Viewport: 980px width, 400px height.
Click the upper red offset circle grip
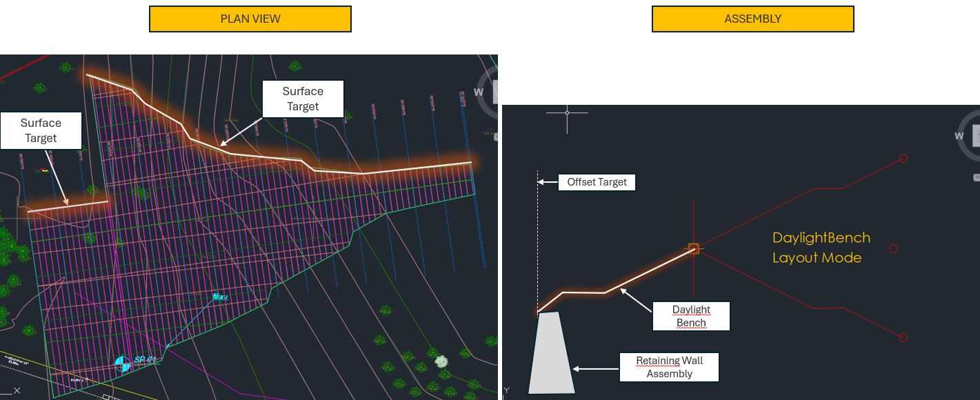[903, 158]
